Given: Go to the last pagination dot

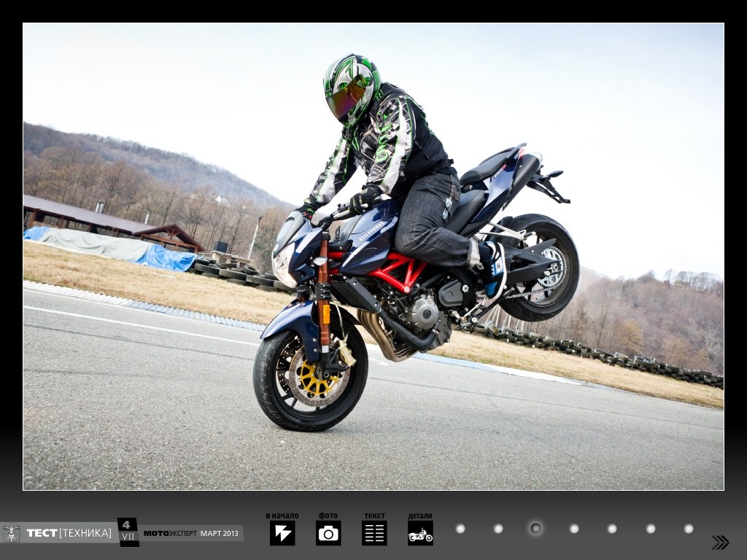Looking at the screenshot, I should (x=689, y=529).
